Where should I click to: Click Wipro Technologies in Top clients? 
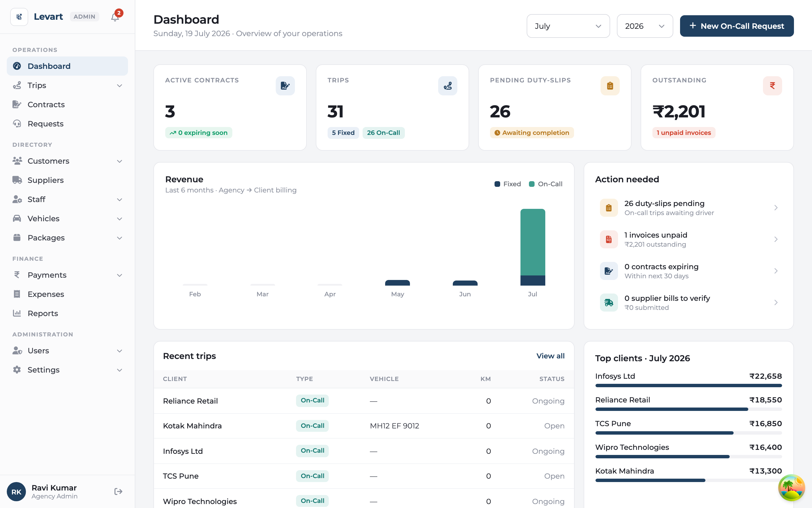(632, 447)
